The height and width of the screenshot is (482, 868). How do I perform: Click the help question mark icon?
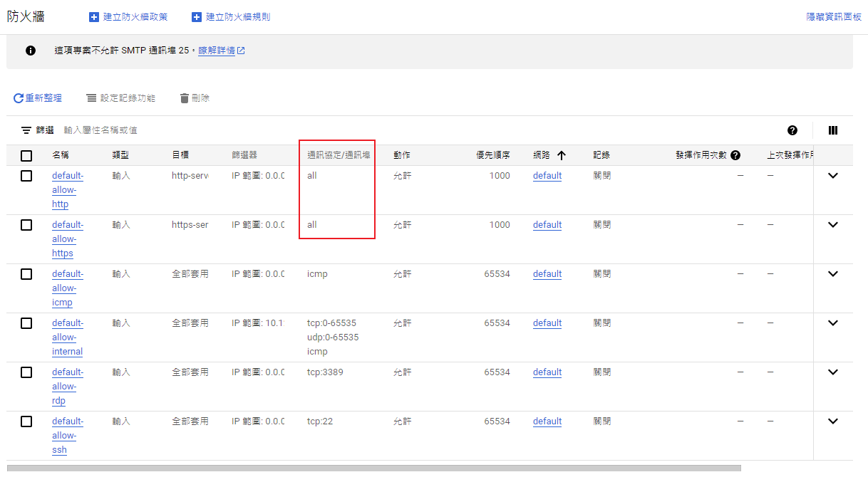(792, 130)
